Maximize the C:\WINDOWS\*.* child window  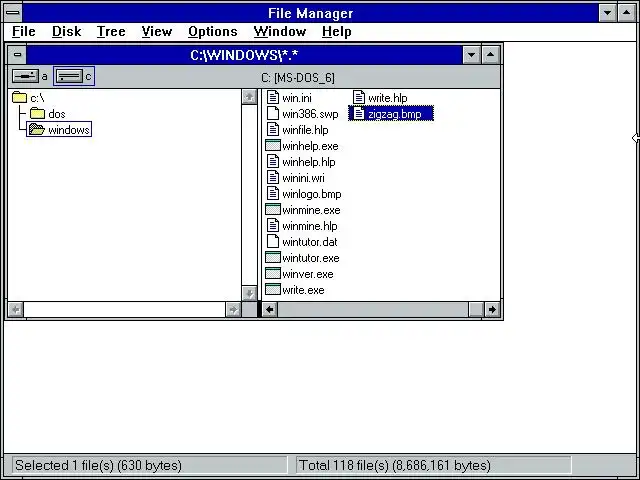tap(491, 54)
